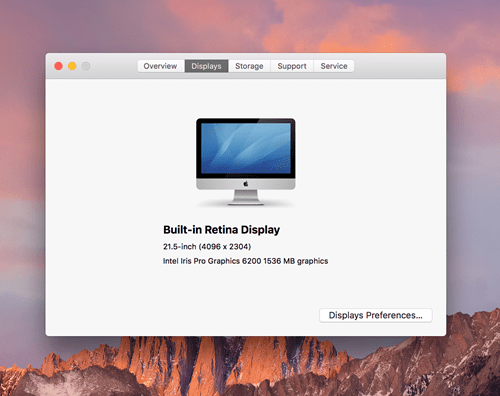Minimize the window with yellow button
Viewport: 500px width, 396px height.
(72, 66)
